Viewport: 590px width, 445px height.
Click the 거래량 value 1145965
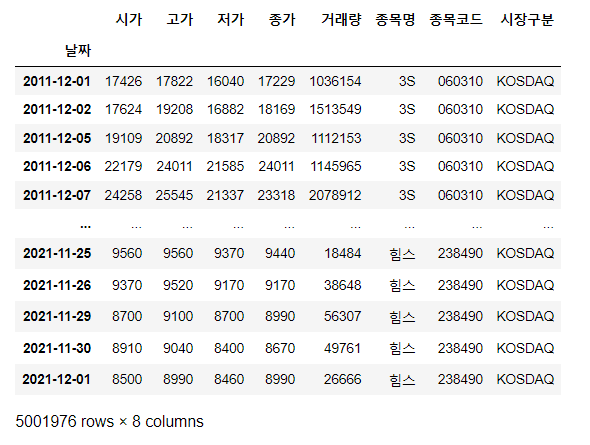point(336,166)
